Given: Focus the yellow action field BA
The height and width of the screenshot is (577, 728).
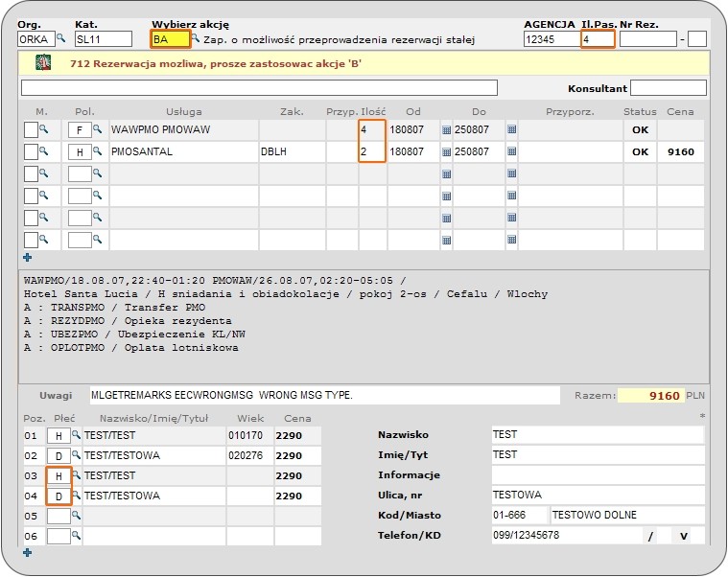Looking at the screenshot, I should point(171,39).
